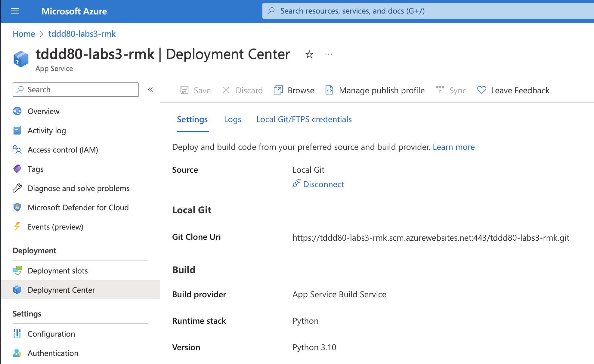
Task: Click the Discard X icon
Action: 226,90
